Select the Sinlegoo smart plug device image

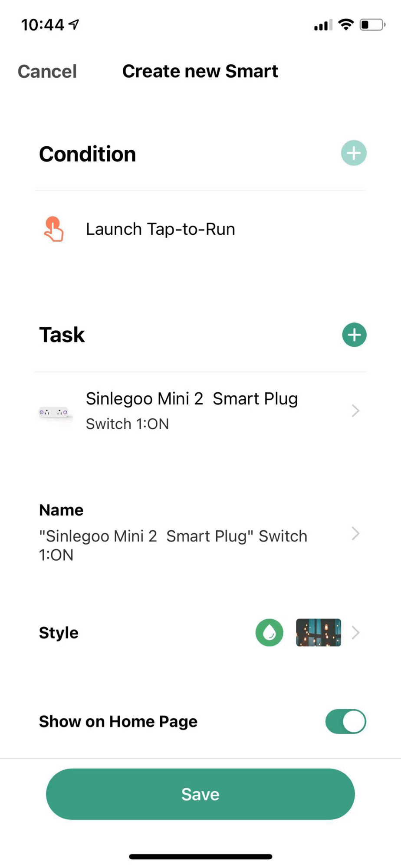54,412
